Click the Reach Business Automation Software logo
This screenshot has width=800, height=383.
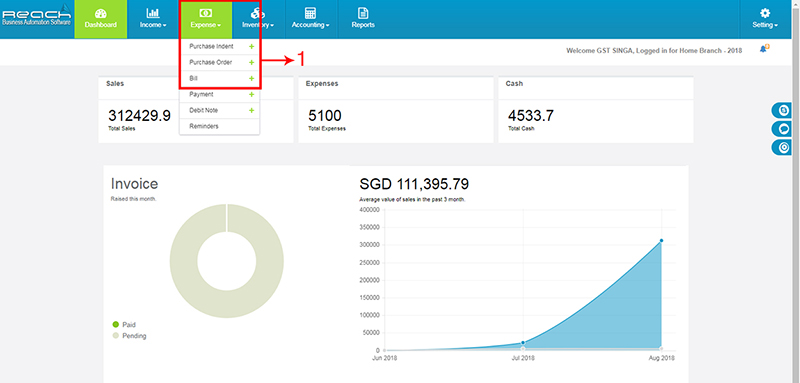[x=36, y=16]
